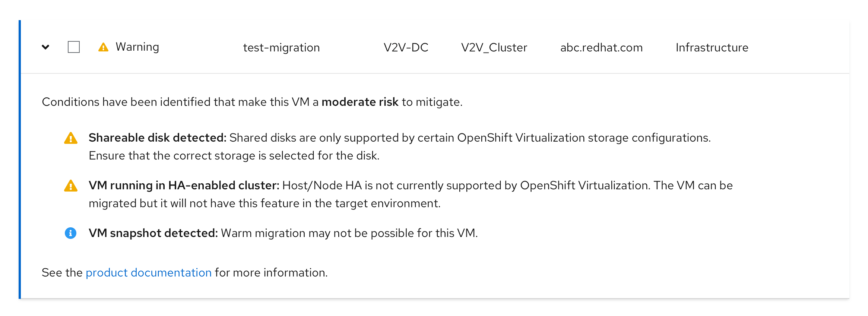868x316 pixels.
Task: Collapse the test-migration row chevron
Action: point(45,47)
